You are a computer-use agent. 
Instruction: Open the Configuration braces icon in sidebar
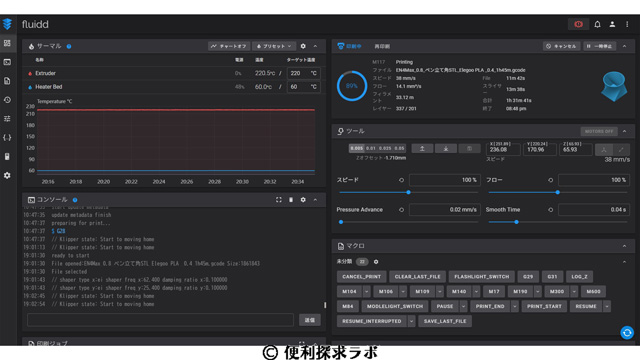pos(7,138)
